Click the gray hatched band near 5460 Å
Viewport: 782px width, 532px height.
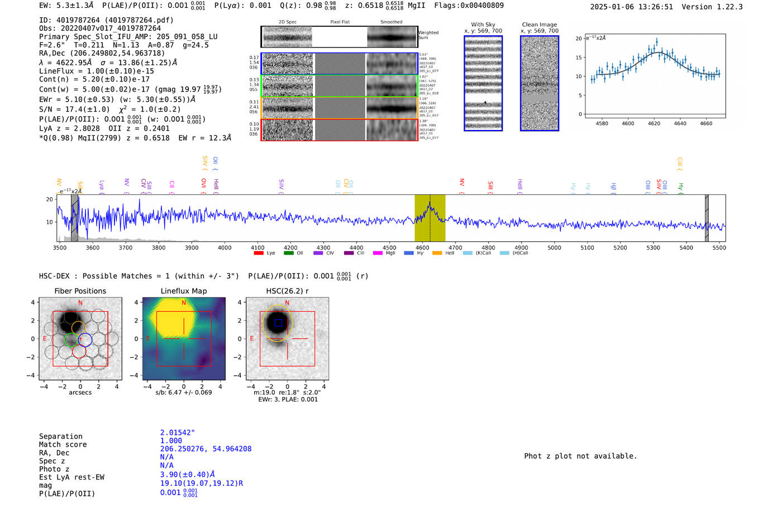[x=707, y=218]
